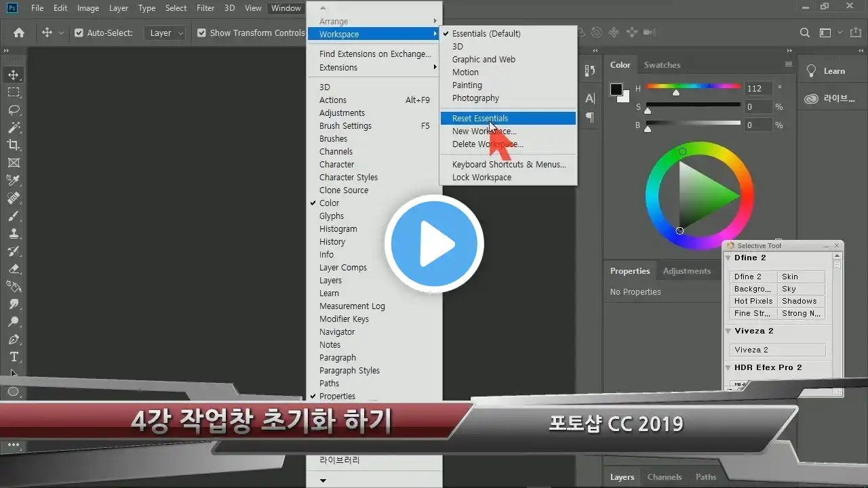The height and width of the screenshot is (488, 868).
Task: Open the Search magnifier icon
Action: (x=805, y=33)
